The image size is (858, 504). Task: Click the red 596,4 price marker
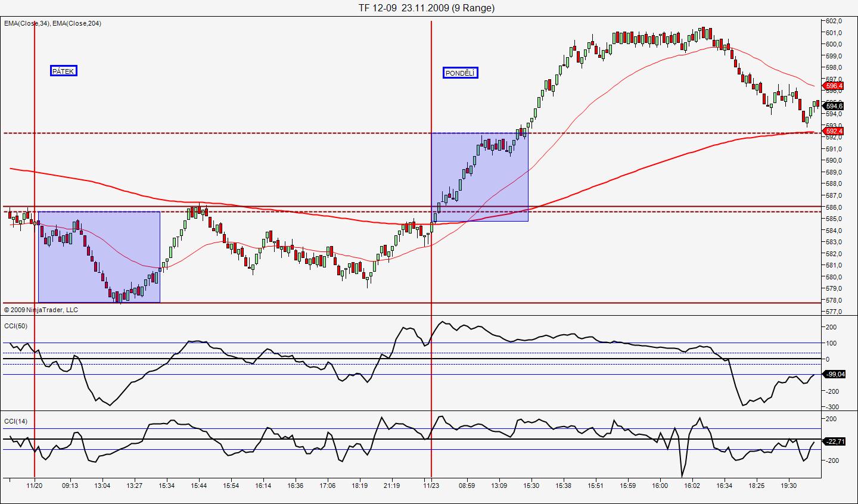click(x=834, y=86)
